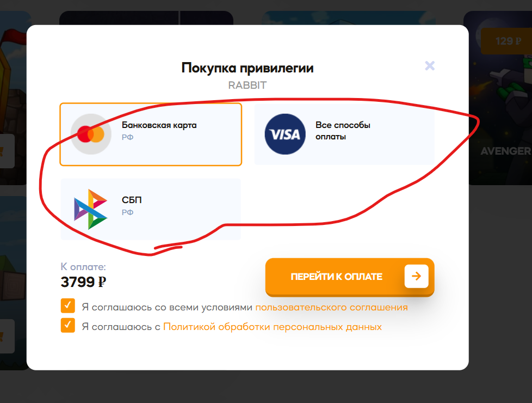Click the РФ label under Банковская карта
This screenshot has height=403, width=532.
(x=128, y=137)
